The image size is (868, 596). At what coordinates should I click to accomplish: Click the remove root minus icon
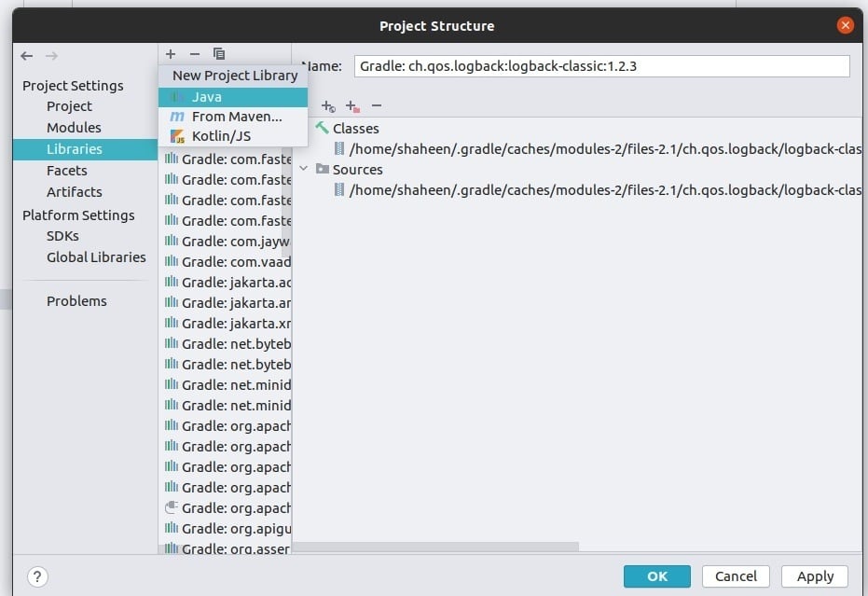377,105
